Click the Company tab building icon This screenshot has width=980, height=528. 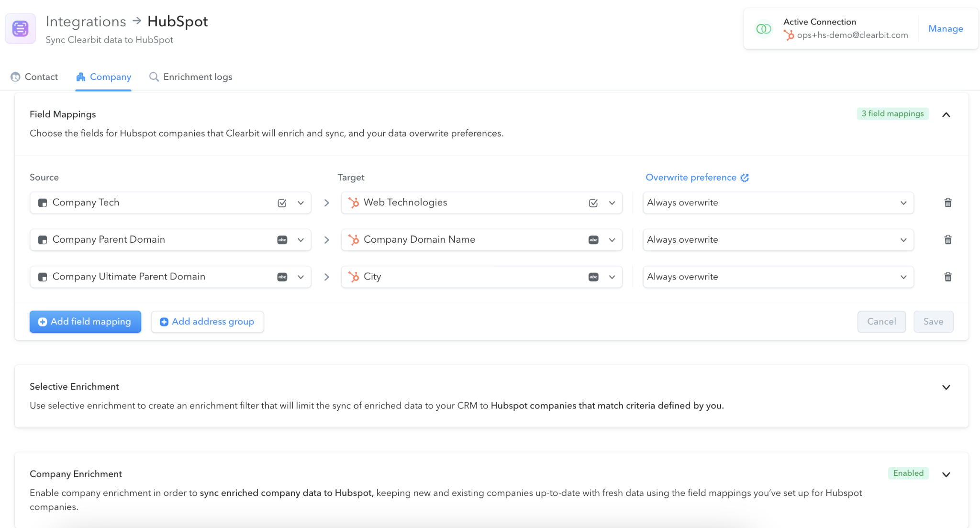(x=81, y=77)
